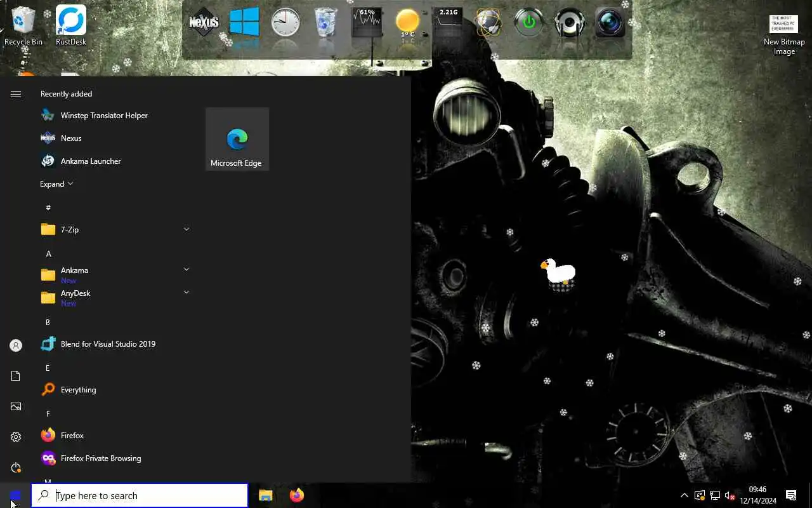Image resolution: width=812 pixels, height=508 pixels.
Task: Launch Nexus from the Recently added list
Action: 114,138
